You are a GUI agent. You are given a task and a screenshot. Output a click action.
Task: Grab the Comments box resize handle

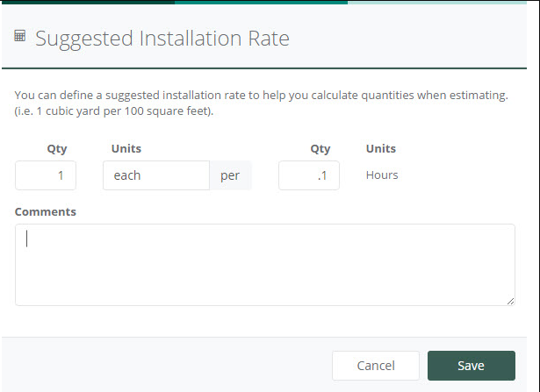(x=510, y=301)
